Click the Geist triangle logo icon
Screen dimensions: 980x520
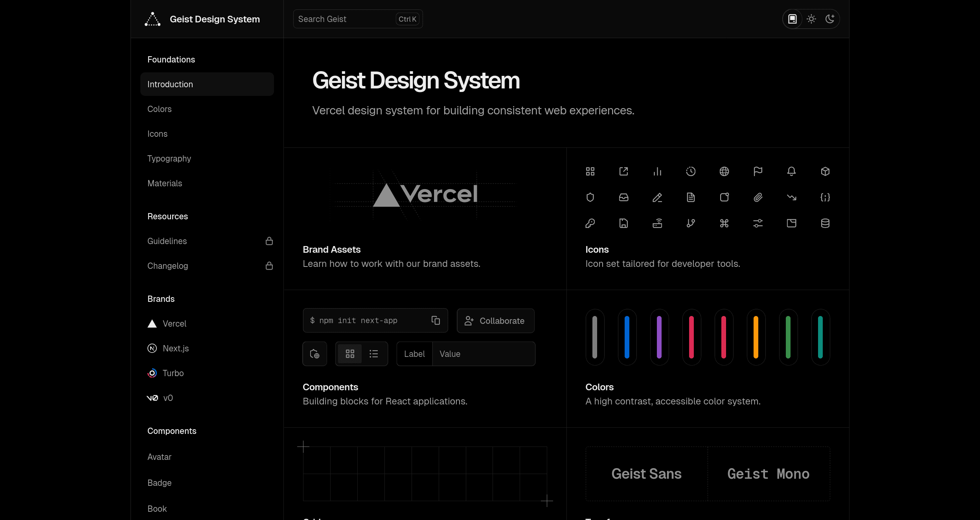pos(153,19)
